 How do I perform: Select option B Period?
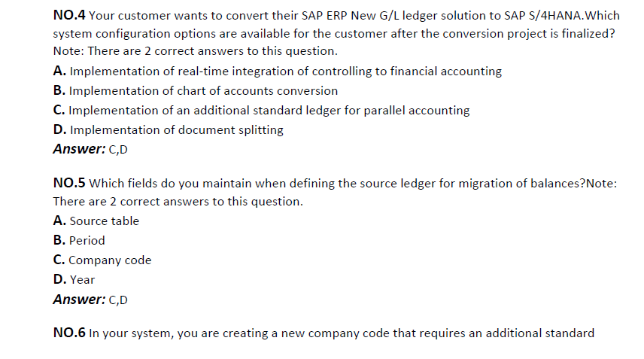[x=79, y=240]
